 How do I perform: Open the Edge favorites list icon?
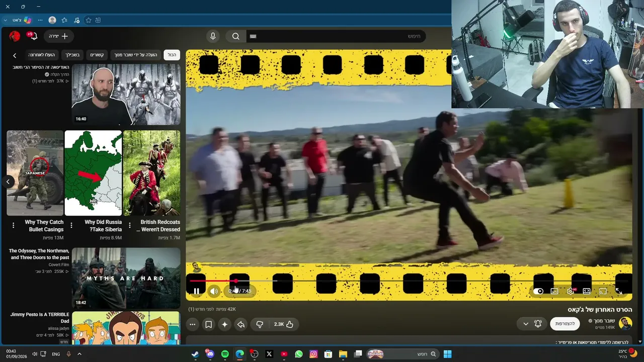[x=64, y=20]
